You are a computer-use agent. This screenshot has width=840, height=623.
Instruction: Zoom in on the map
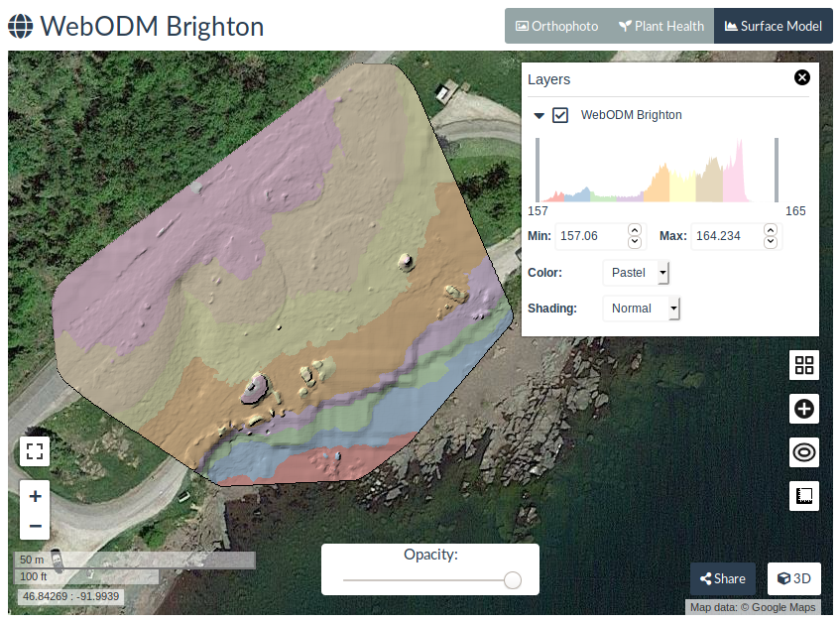35,496
